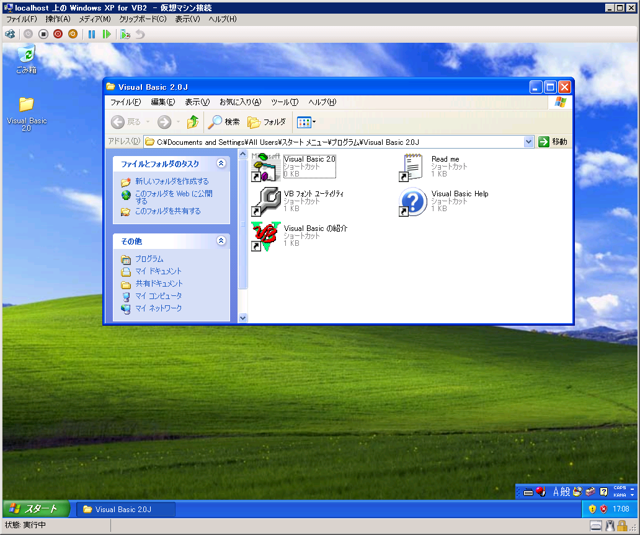Select the Visual Basic の紹介 shortcut
640x535 pixels.
pos(299,236)
